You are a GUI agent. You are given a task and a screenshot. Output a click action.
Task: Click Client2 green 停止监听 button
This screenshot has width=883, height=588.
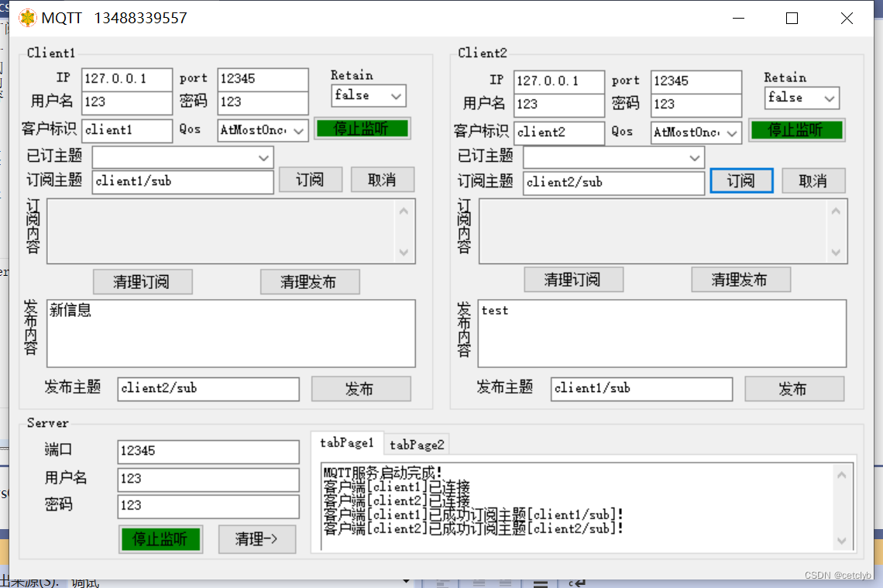796,130
